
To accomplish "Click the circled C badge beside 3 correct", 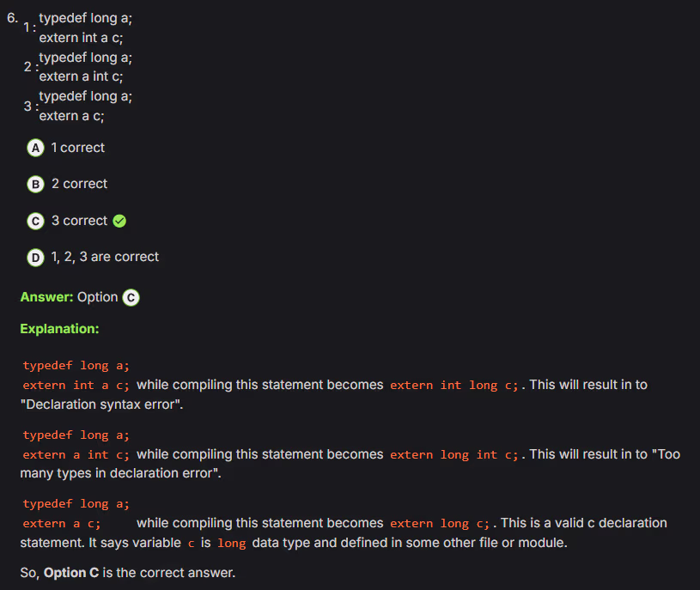I will pyautogui.click(x=35, y=221).
